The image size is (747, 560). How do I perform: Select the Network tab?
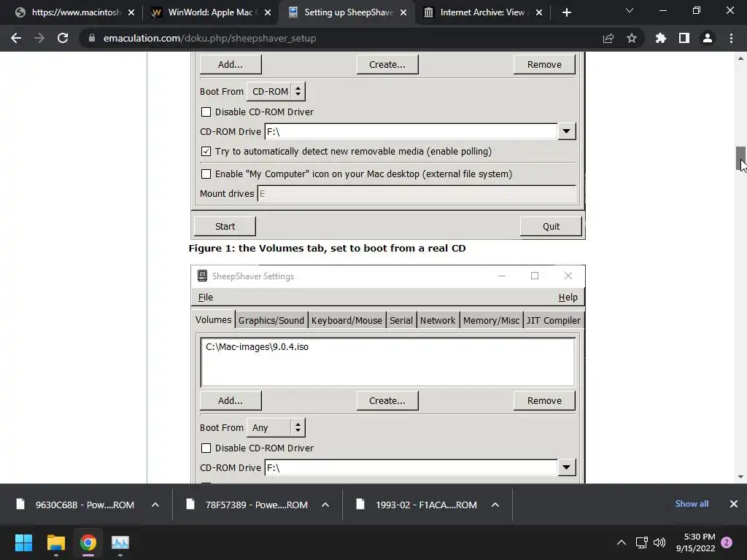pos(438,321)
